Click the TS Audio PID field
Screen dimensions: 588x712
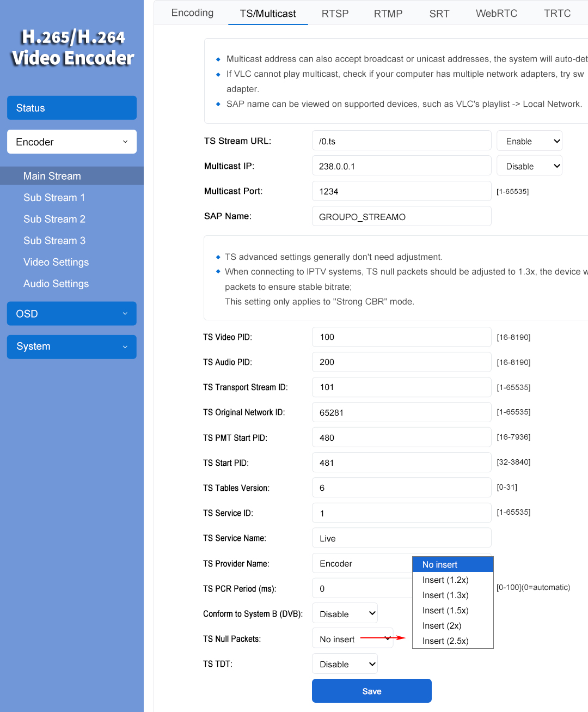pyautogui.click(x=402, y=362)
